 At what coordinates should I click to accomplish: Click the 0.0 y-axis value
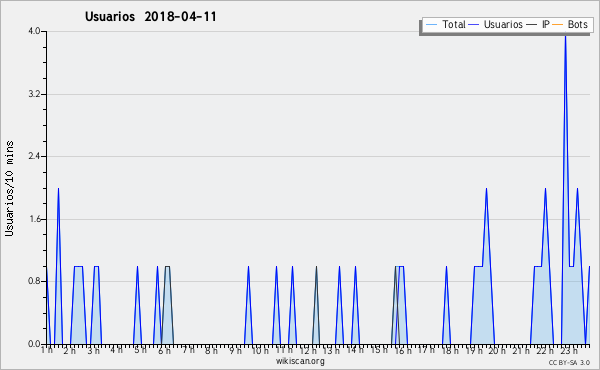(34, 344)
